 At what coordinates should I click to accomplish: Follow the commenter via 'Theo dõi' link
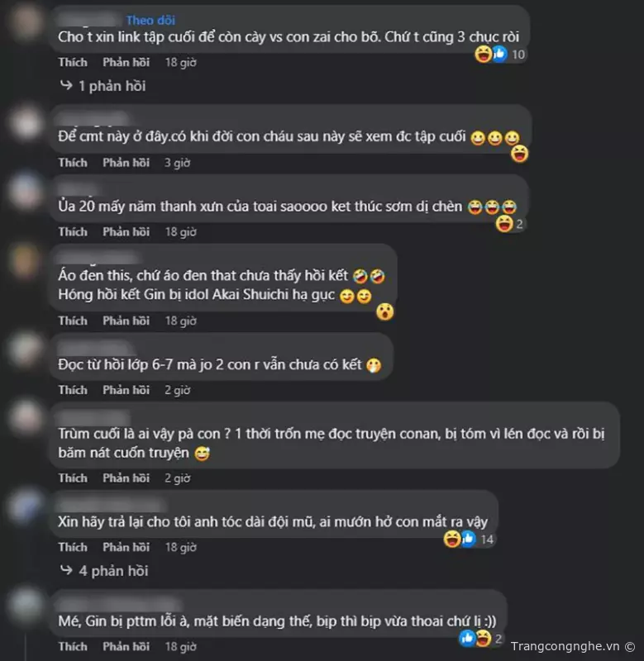coord(150,20)
